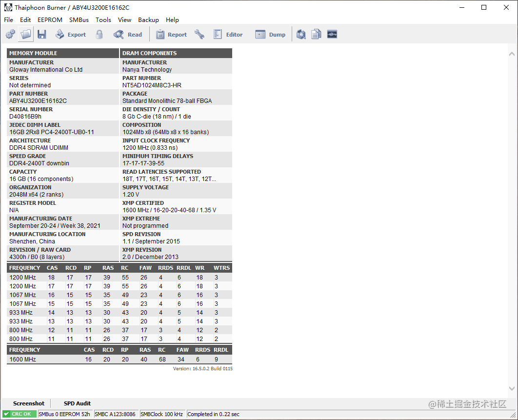Open the EEPROM menu
The height and width of the screenshot is (420, 518).
[50, 20]
